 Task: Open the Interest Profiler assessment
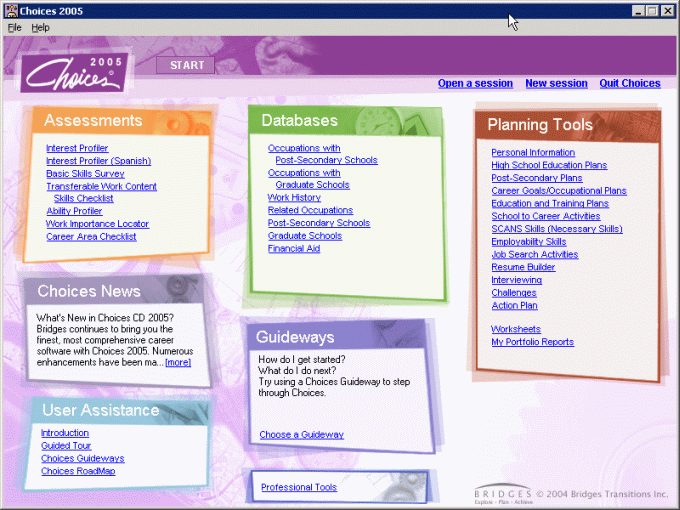(77, 148)
